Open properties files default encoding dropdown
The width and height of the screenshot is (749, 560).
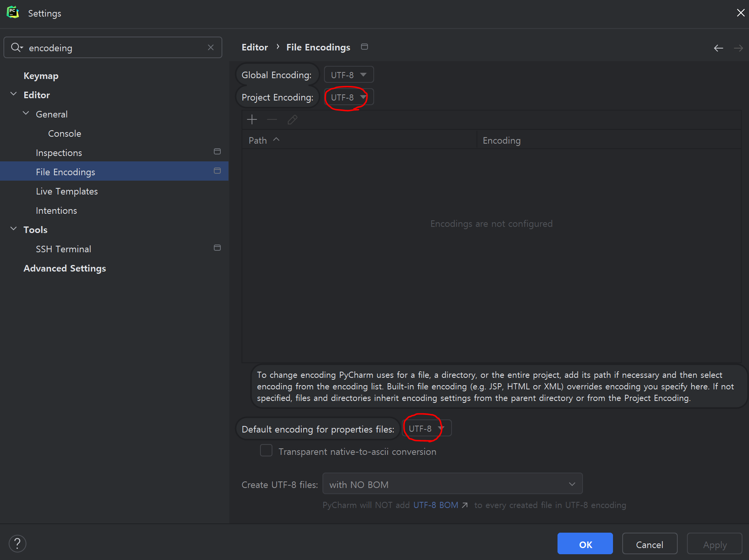point(427,428)
